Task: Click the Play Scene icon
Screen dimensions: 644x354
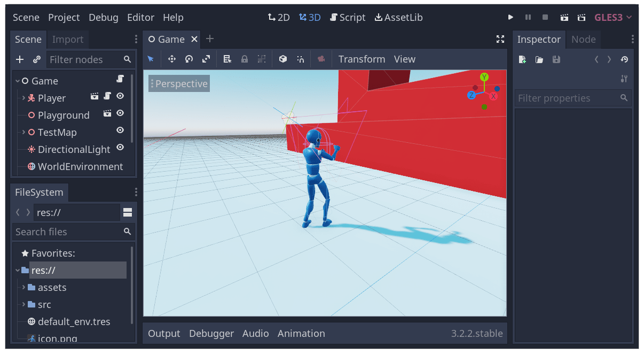Action: pos(564,17)
